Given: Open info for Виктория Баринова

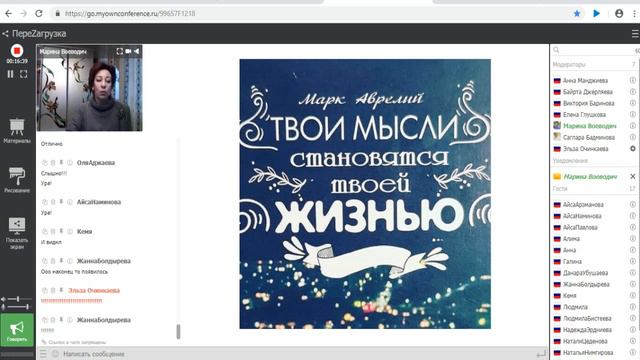Looking at the screenshot, I should pos(633,103).
